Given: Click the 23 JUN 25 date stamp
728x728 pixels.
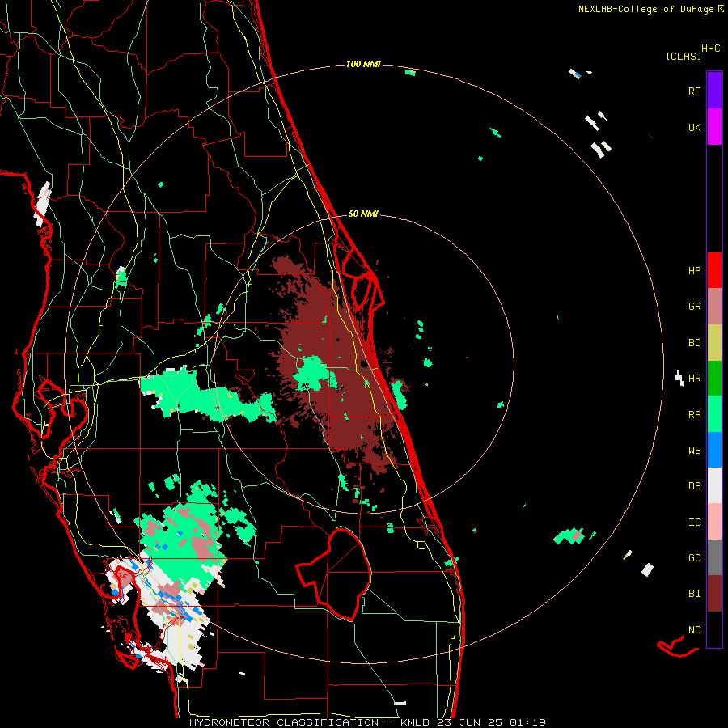Looking at the screenshot, I should [x=471, y=722].
